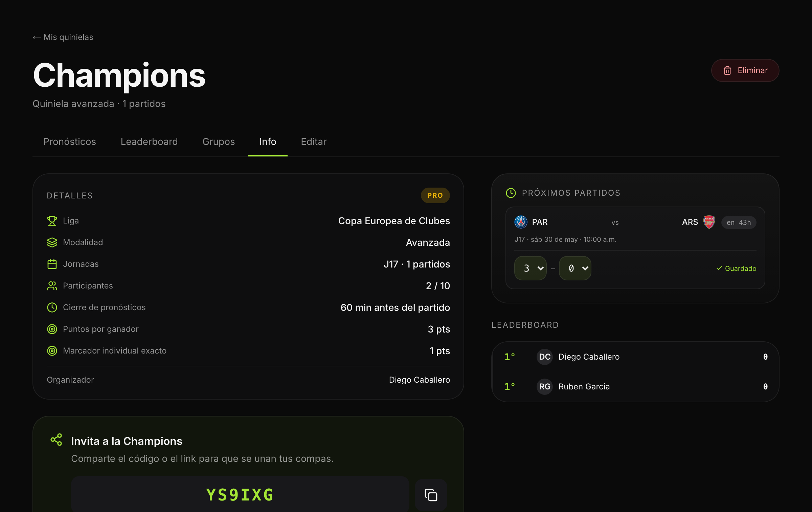812x512 pixels.
Task: Click the trash icon in Eliminar button
Action: coord(727,70)
